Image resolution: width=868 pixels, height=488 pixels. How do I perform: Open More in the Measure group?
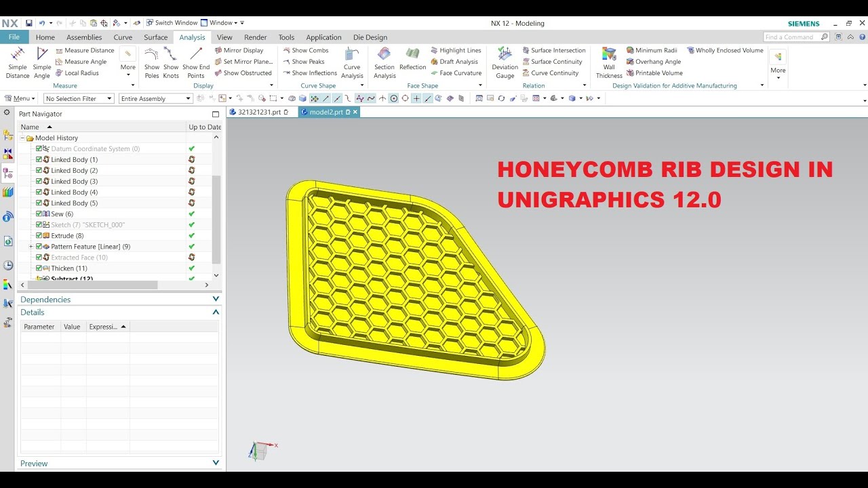point(127,62)
